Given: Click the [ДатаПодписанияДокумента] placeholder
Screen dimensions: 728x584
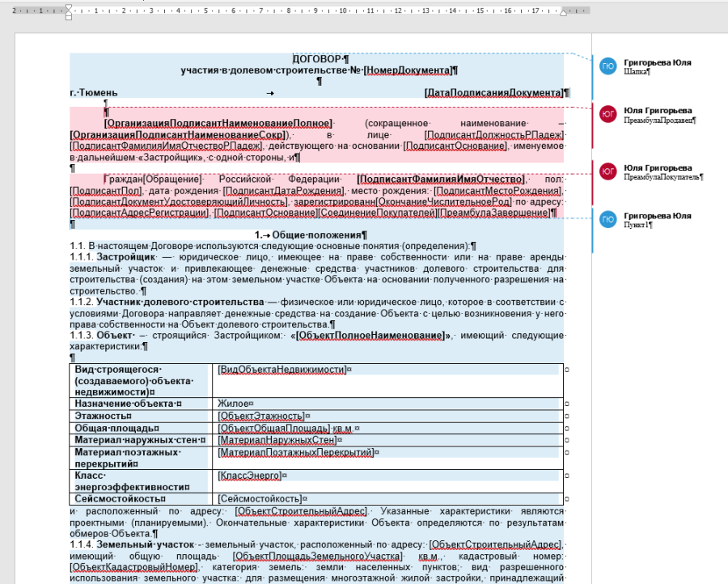Looking at the screenshot, I should [493, 93].
